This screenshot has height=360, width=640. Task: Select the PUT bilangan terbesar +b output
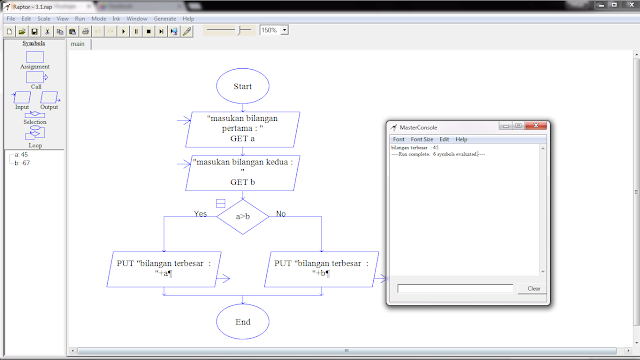click(322, 269)
